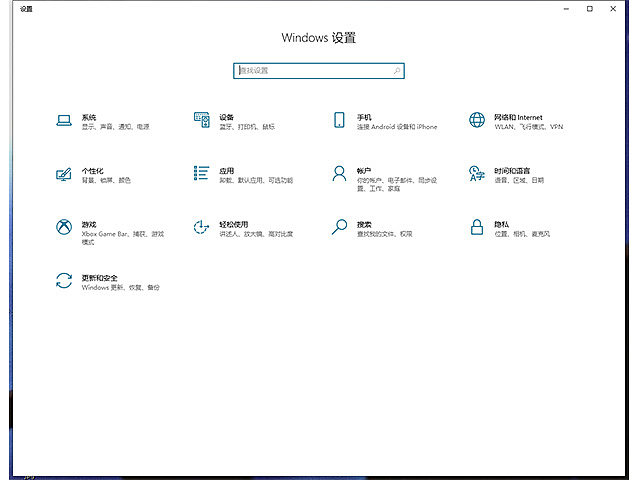The height and width of the screenshot is (480, 640).
Task: Maximize the 设置 window
Action: point(590,9)
